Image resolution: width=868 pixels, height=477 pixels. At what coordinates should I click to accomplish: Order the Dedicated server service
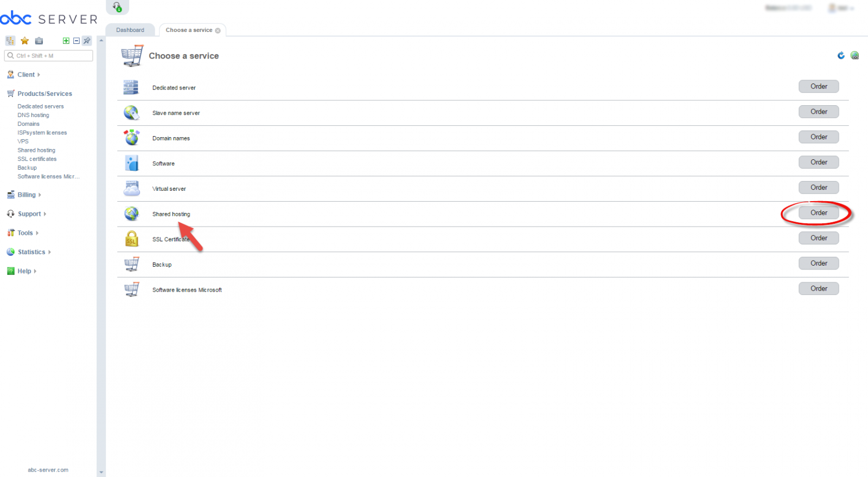click(819, 86)
